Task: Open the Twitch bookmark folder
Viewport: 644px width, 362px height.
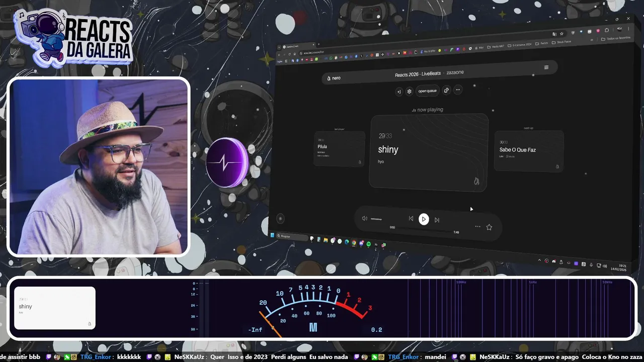Action: (541, 43)
